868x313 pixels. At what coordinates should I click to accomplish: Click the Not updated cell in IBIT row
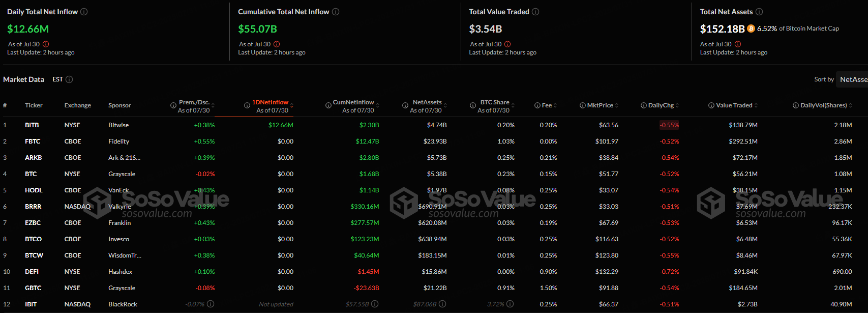click(x=276, y=304)
